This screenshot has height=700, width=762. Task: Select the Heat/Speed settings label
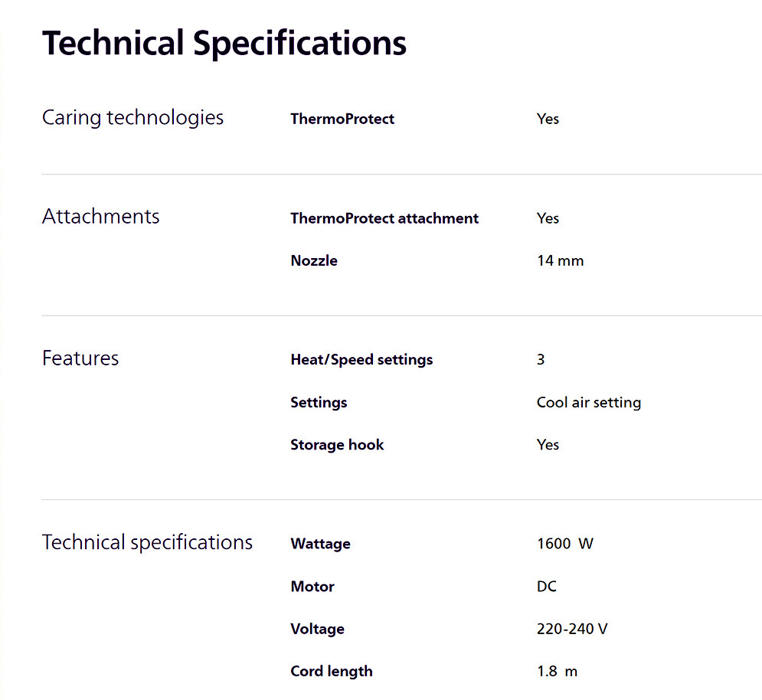pyautogui.click(x=361, y=359)
